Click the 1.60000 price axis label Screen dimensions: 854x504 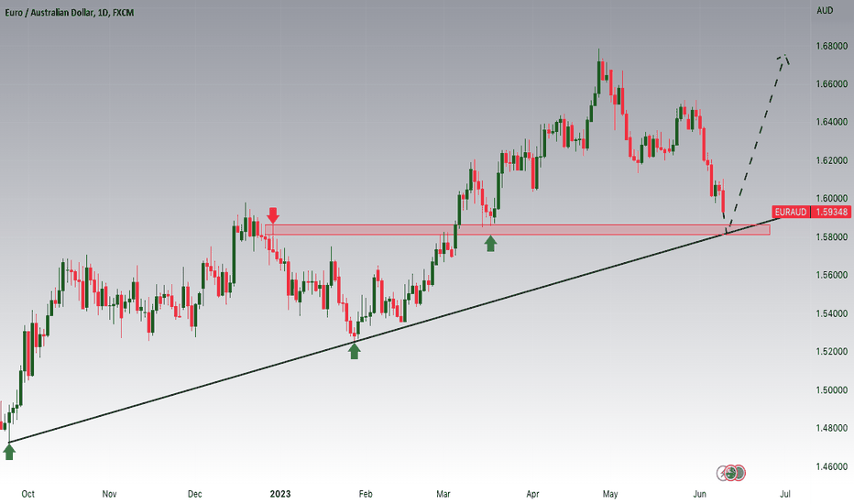pos(831,198)
